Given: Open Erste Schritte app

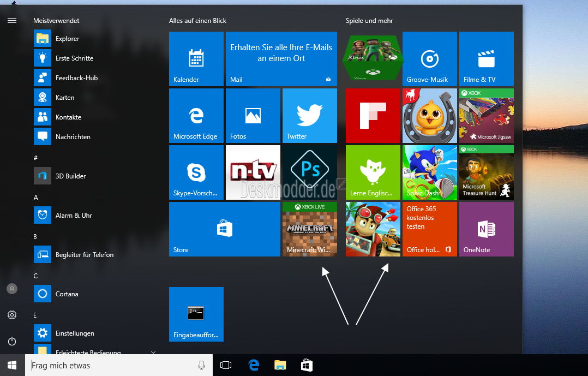Looking at the screenshot, I should click(94, 58).
